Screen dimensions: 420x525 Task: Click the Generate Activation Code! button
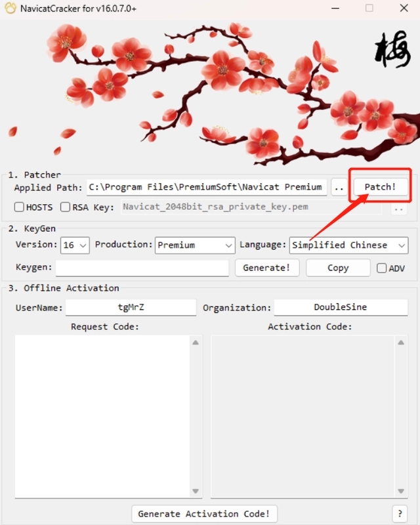click(x=204, y=514)
